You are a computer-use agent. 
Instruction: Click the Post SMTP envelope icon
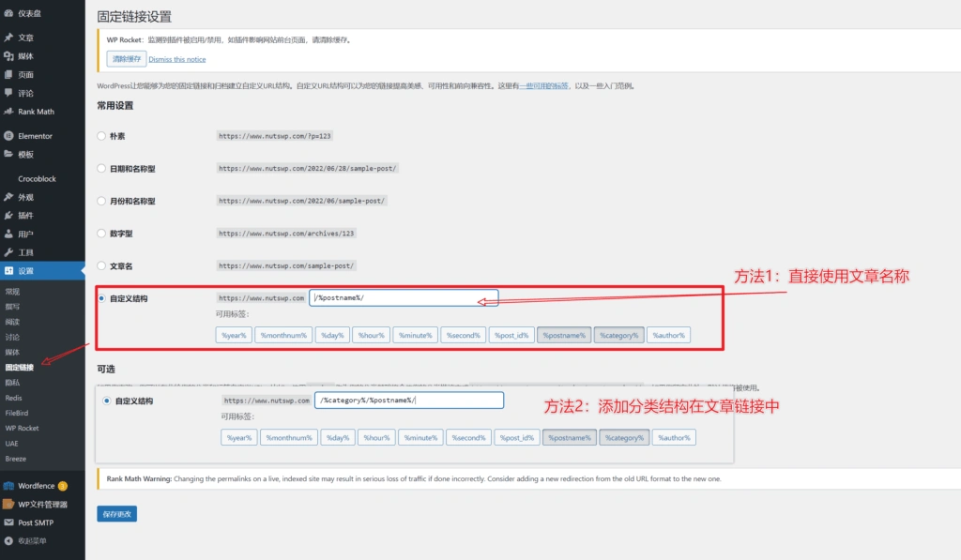click(8, 522)
